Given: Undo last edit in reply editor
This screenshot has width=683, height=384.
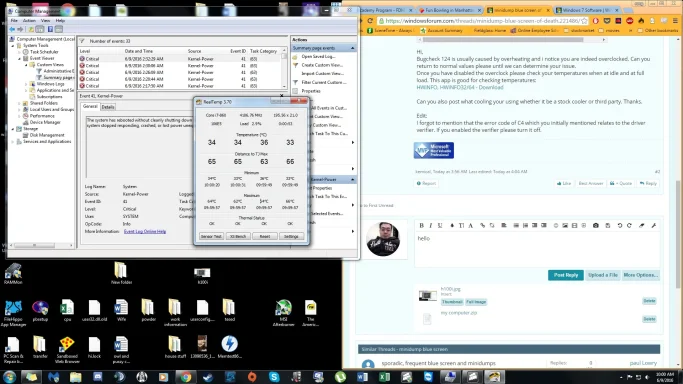Looking at the screenshot, I should tap(619, 226).
